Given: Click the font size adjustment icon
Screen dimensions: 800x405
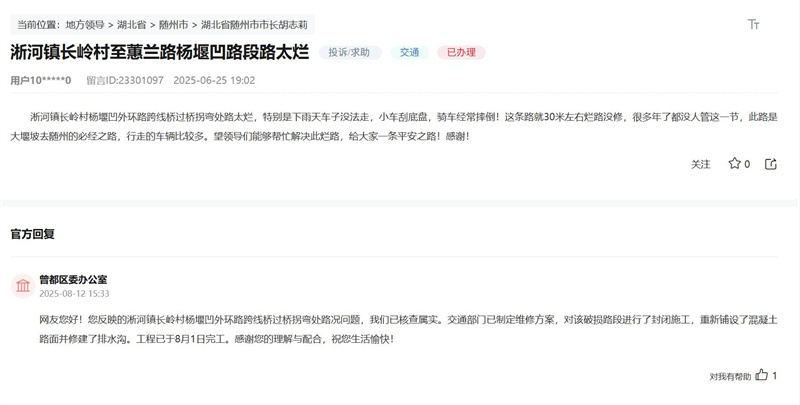Looking at the screenshot, I should 753,24.
